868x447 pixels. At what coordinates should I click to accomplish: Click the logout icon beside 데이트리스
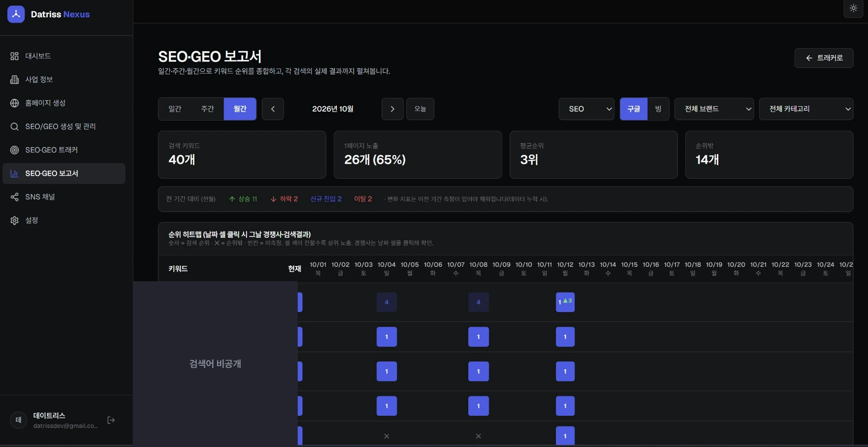pos(111,420)
